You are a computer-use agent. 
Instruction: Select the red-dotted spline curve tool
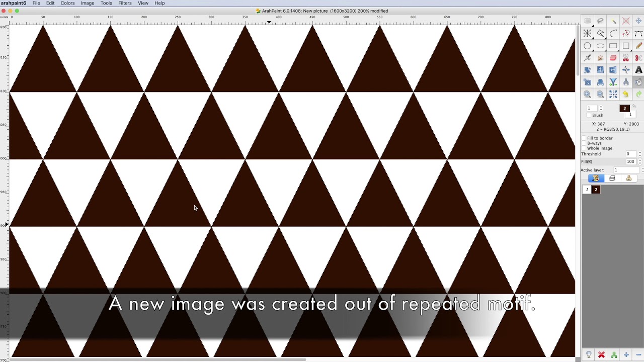626,33
